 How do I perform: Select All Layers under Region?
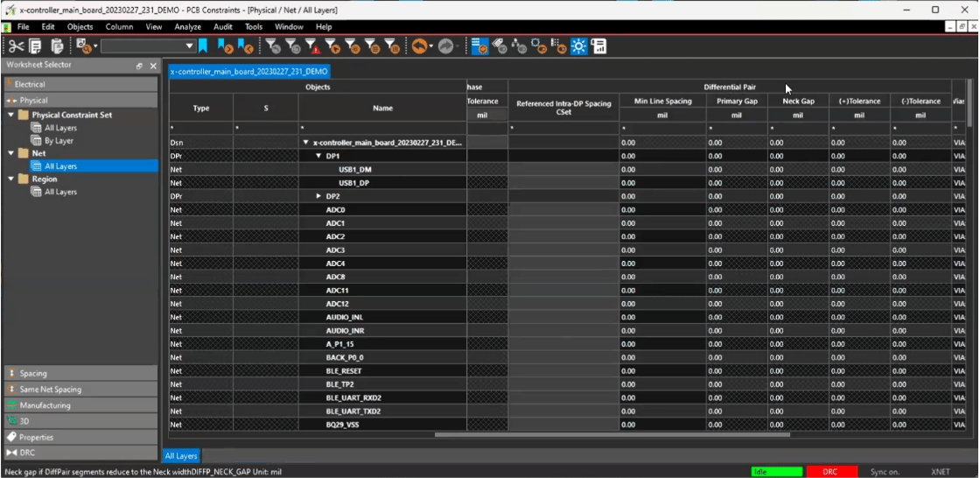(x=60, y=192)
